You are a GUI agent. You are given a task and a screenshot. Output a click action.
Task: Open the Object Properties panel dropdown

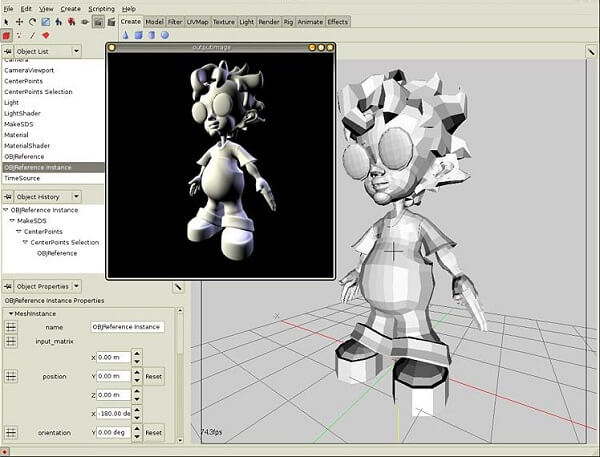point(76,286)
